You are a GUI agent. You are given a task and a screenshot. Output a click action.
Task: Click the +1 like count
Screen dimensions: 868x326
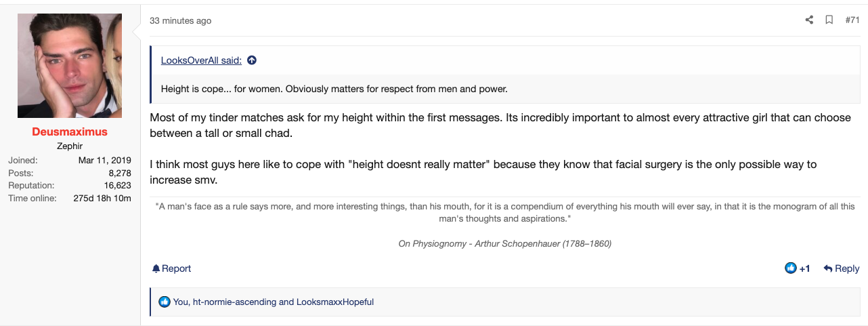click(804, 269)
